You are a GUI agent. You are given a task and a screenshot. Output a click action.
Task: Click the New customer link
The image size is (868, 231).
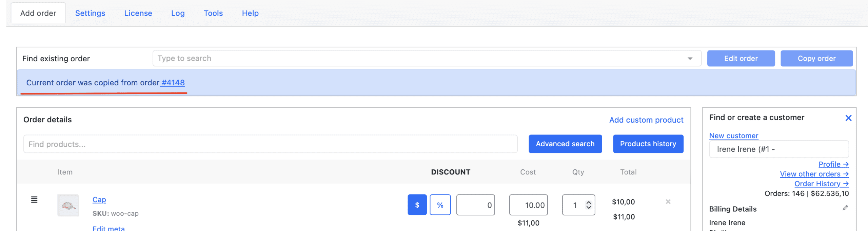734,136
